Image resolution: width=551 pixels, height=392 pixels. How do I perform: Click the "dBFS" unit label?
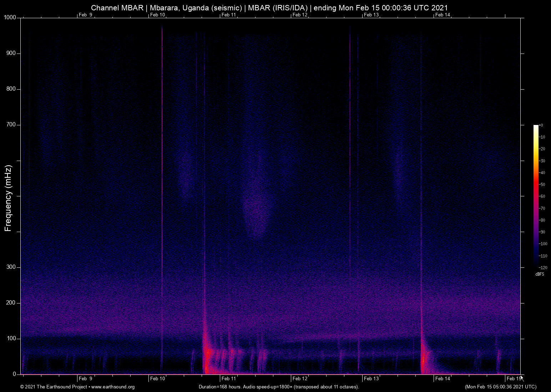click(x=540, y=274)
